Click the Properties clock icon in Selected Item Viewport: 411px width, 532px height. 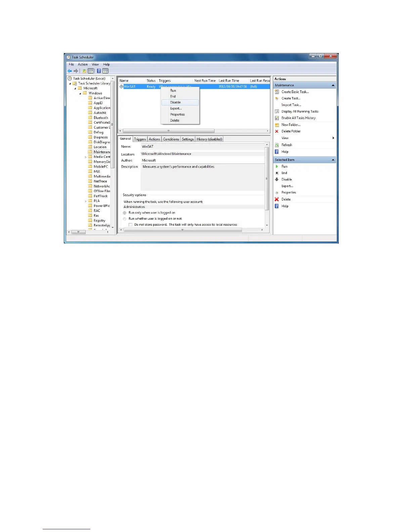click(x=277, y=193)
